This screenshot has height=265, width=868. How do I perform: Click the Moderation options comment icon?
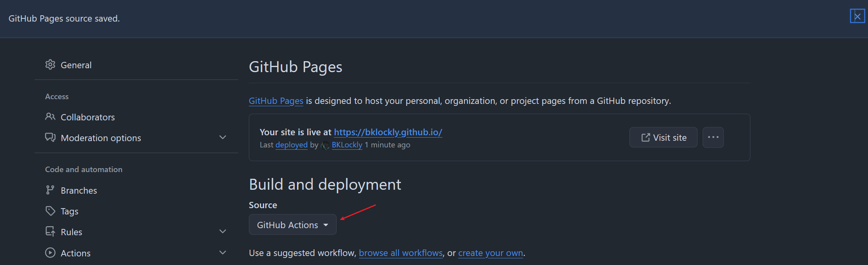pyautogui.click(x=50, y=138)
